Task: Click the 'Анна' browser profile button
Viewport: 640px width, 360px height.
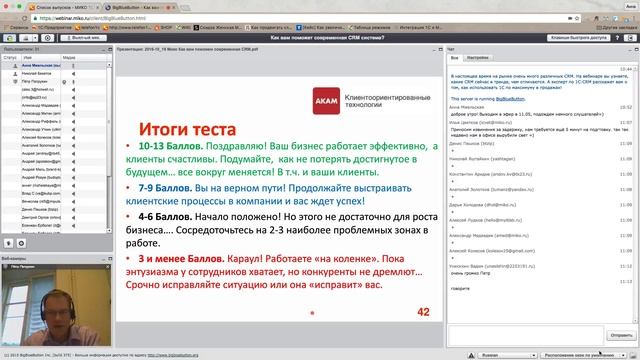Action: tap(631, 6)
